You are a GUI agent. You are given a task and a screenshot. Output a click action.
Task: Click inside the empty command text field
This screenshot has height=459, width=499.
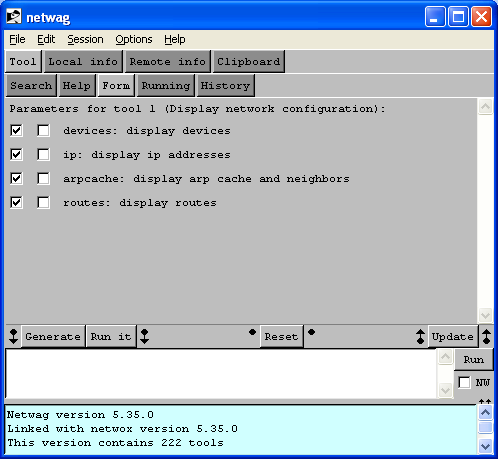coord(221,373)
